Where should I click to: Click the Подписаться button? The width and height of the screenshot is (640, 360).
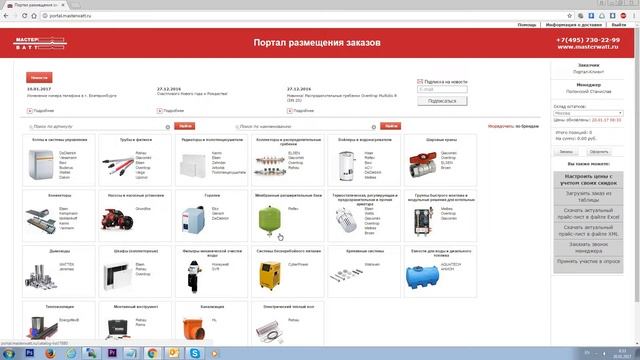[442, 101]
